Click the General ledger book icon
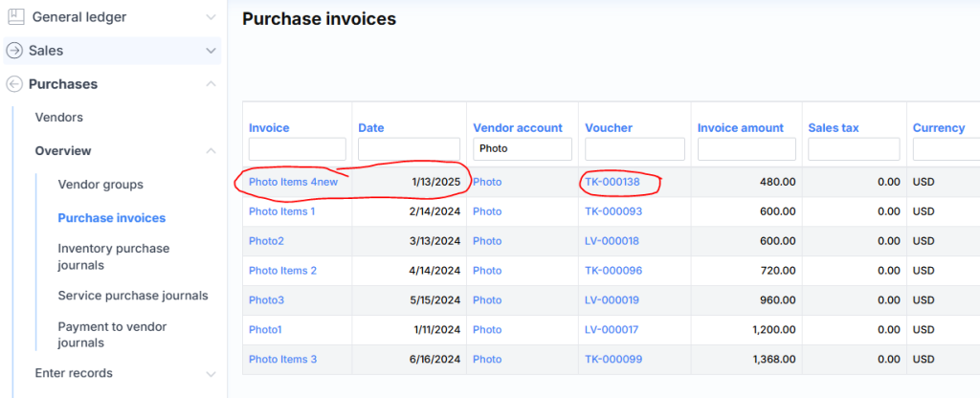Image resolution: width=980 pixels, height=398 pixels. [x=15, y=16]
